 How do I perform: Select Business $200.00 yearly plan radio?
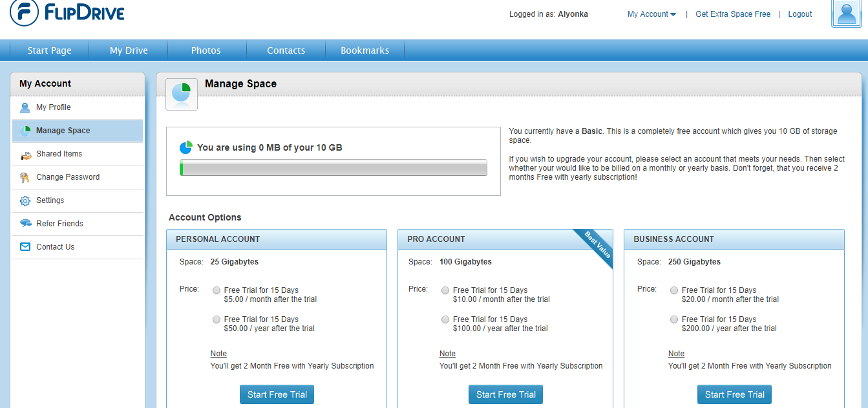point(674,319)
